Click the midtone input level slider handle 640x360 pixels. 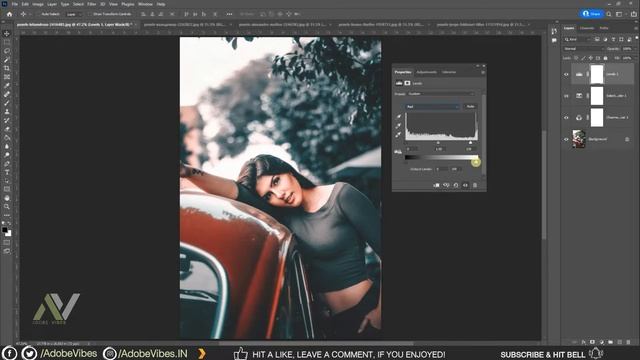[438, 142]
